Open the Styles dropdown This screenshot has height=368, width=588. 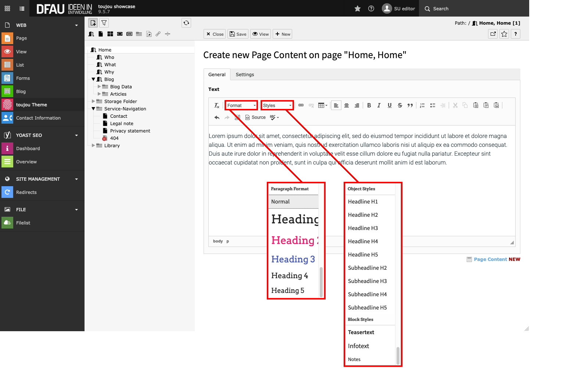pyautogui.click(x=277, y=106)
